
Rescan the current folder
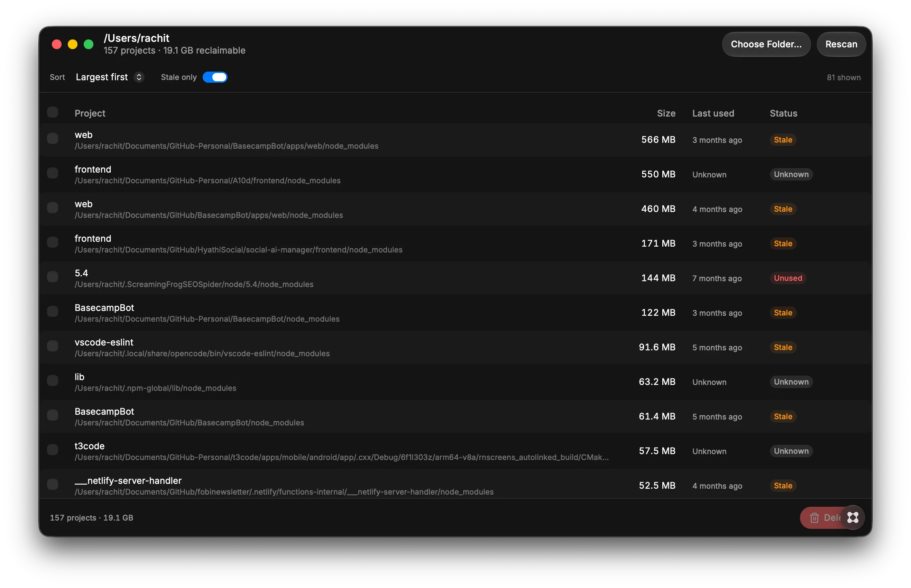[841, 44]
